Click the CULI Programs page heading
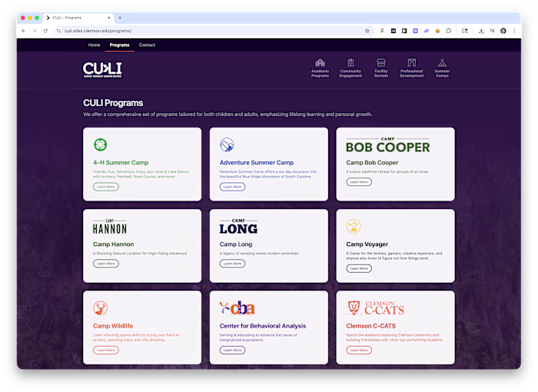The height and width of the screenshot is (392, 538). pyautogui.click(x=113, y=103)
